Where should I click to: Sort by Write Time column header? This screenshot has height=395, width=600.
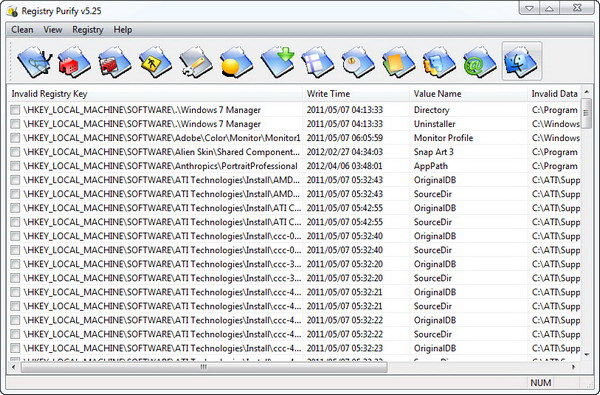[356, 94]
